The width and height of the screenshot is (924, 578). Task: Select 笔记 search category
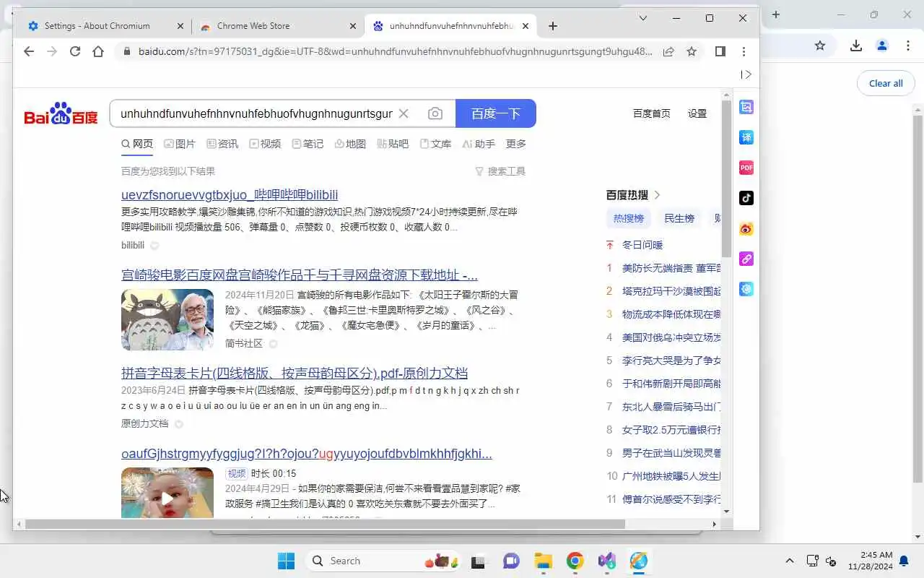coord(308,144)
